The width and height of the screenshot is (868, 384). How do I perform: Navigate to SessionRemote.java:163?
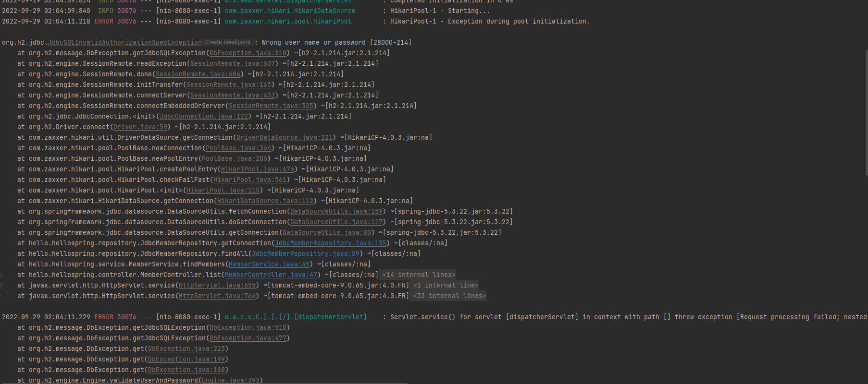[229, 84]
